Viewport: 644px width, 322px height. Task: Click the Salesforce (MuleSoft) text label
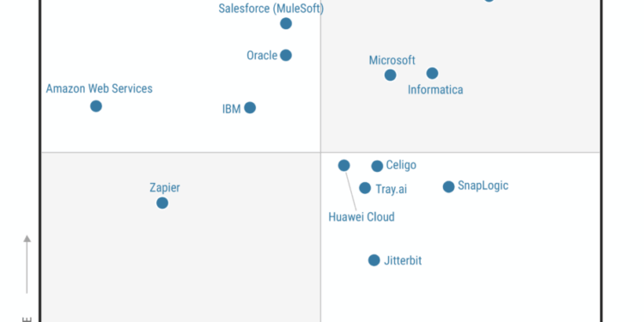271,9
